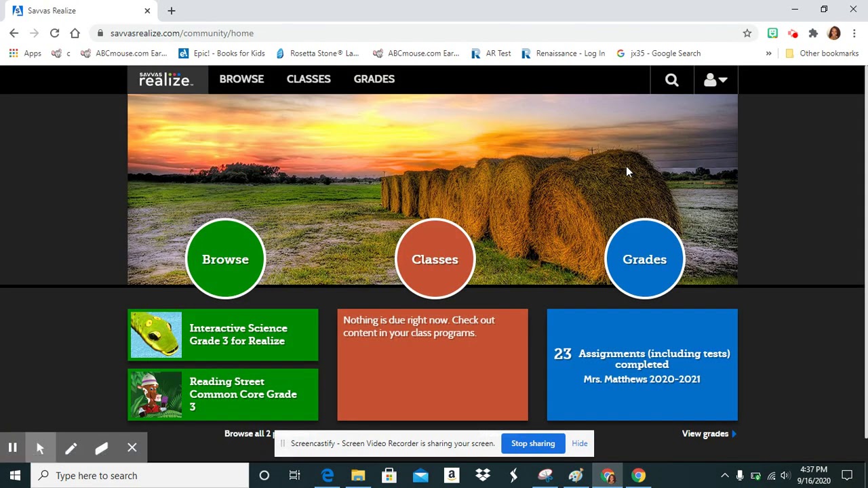
Task: Open Reading Street Common Core Grade 3
Action: coord(222,394)
